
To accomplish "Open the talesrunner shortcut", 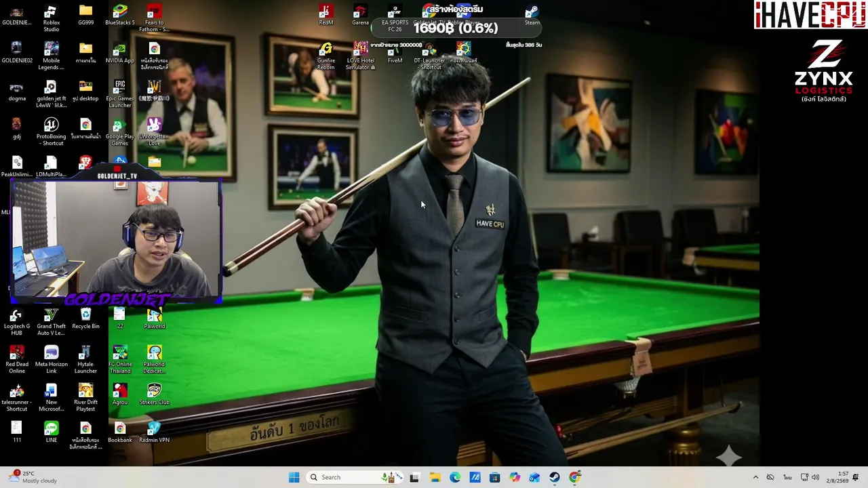I will click(17, 398).
